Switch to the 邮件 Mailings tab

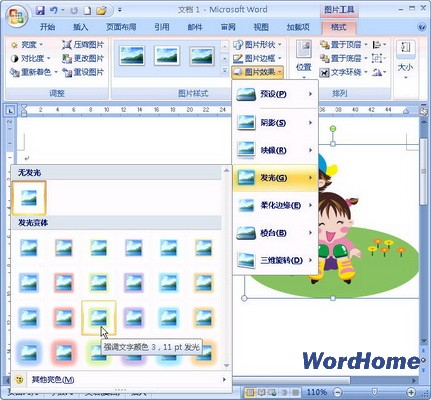coord(195,27)
